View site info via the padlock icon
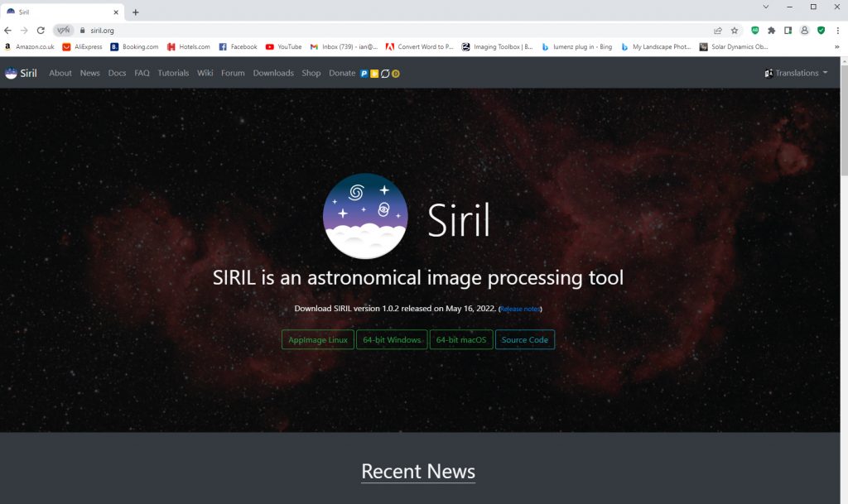 tap(83, 31)
